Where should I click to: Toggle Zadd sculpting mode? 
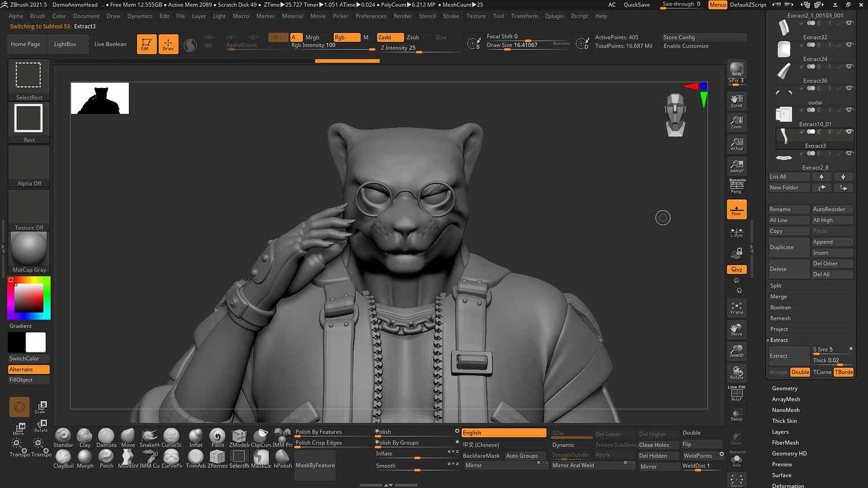coord(389,36)
